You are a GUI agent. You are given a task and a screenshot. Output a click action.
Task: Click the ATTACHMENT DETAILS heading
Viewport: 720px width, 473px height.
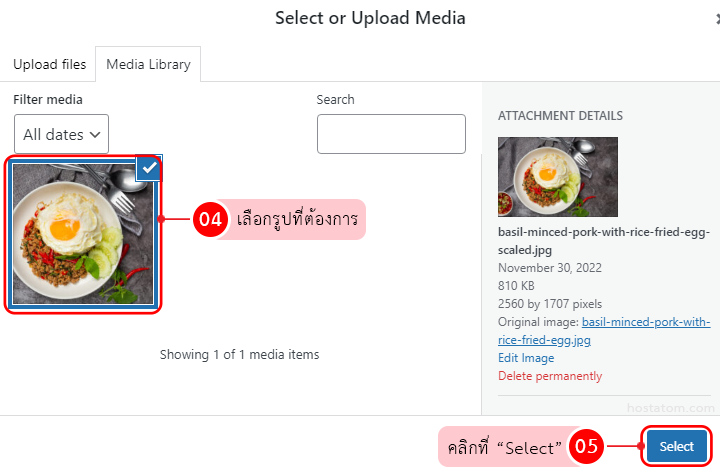560,116
